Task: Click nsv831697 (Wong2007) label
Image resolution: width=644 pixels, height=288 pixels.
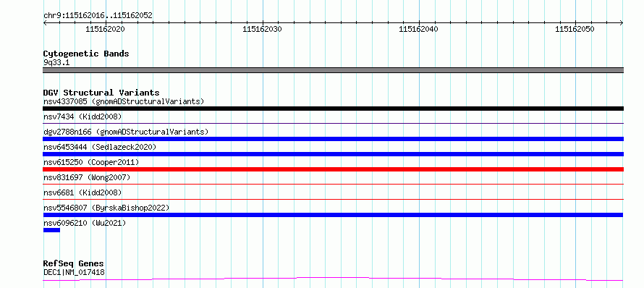Action: click(87, 177)
